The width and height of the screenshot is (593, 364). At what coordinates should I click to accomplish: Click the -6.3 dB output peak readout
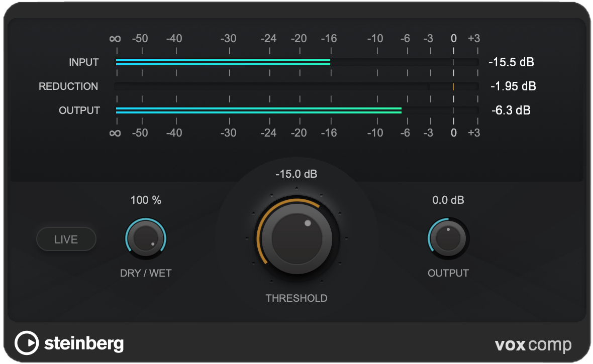click(x=511, y=110)
